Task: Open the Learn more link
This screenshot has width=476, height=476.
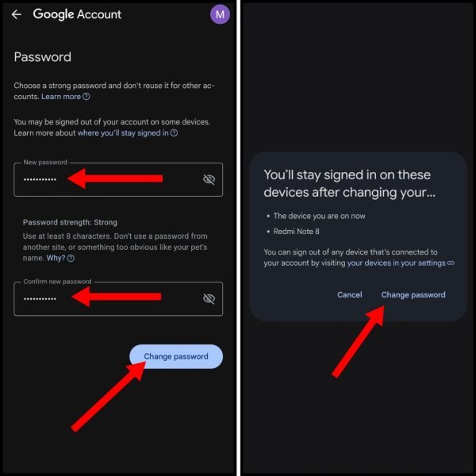Action: (61, 97)
